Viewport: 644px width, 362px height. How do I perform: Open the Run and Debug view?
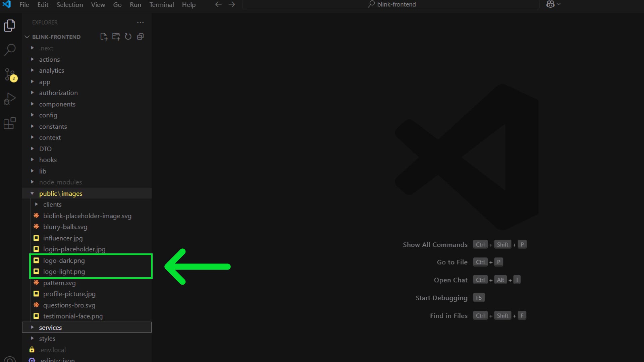10,99
